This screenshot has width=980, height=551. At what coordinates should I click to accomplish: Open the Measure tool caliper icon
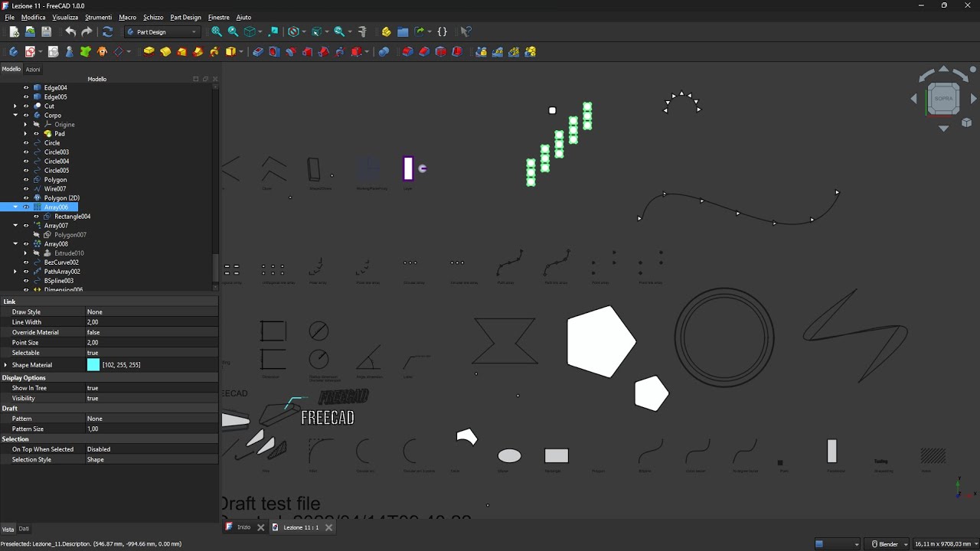pyautogui.click(x=362, y=31)
